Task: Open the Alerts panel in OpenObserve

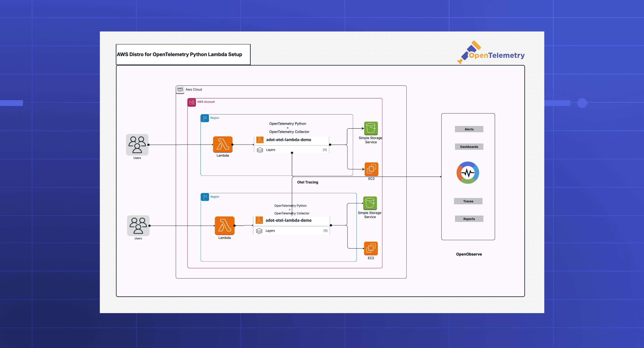Action: pyautogui.click(x=469, y=129)
